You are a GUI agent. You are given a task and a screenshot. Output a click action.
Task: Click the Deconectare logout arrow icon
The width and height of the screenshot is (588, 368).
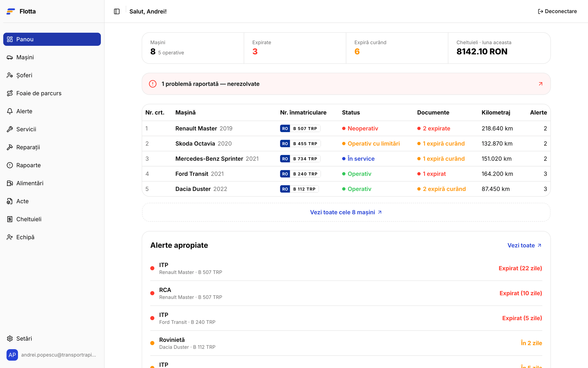[x=540, y=11]
